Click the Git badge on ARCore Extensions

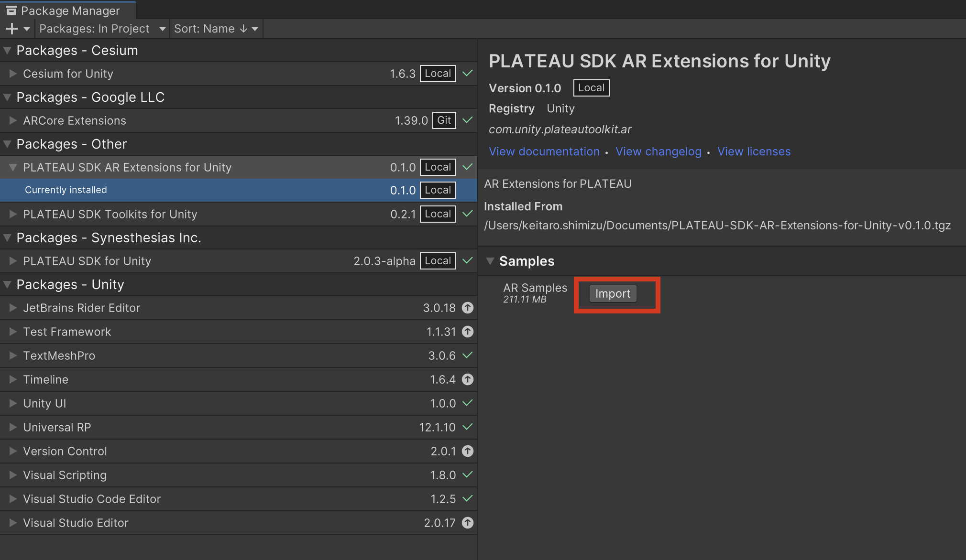444,120
